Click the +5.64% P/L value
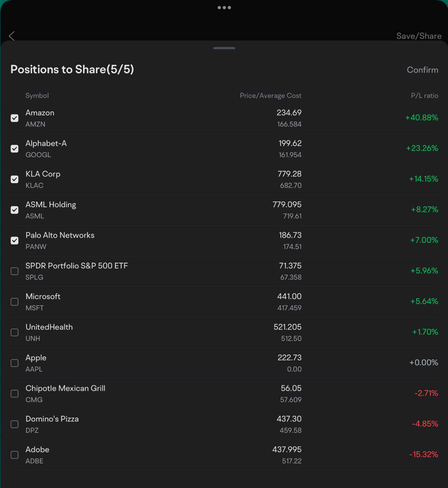 424,301
